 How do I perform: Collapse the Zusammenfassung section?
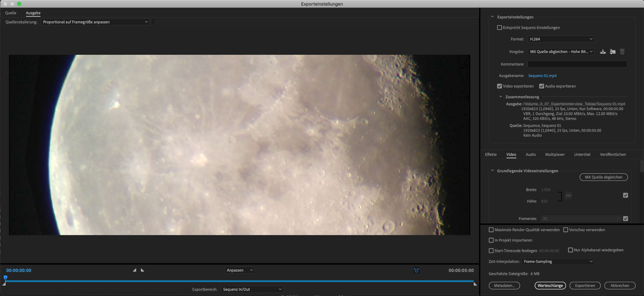(501, 97)
